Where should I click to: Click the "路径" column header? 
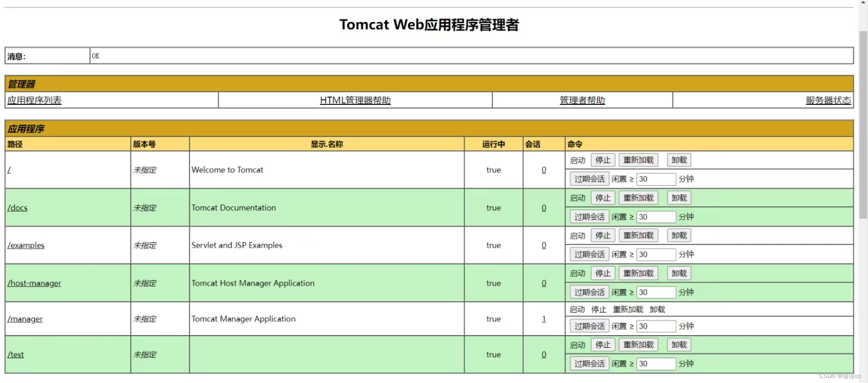click(15, 144)
